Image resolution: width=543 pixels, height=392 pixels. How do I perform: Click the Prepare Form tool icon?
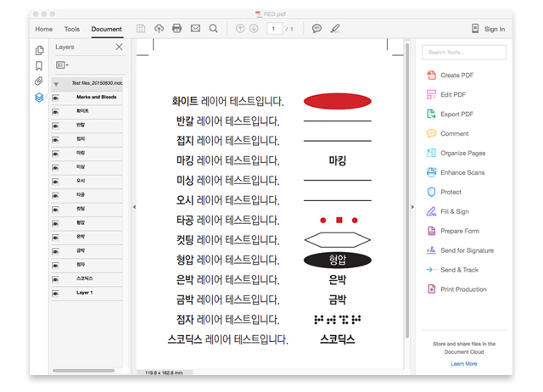pyautogui.click(x=431, y=231)
